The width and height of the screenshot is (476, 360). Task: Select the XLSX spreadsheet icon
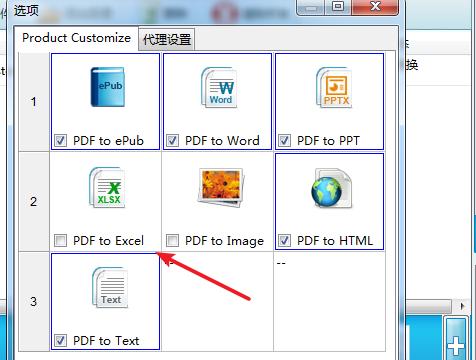107,187
